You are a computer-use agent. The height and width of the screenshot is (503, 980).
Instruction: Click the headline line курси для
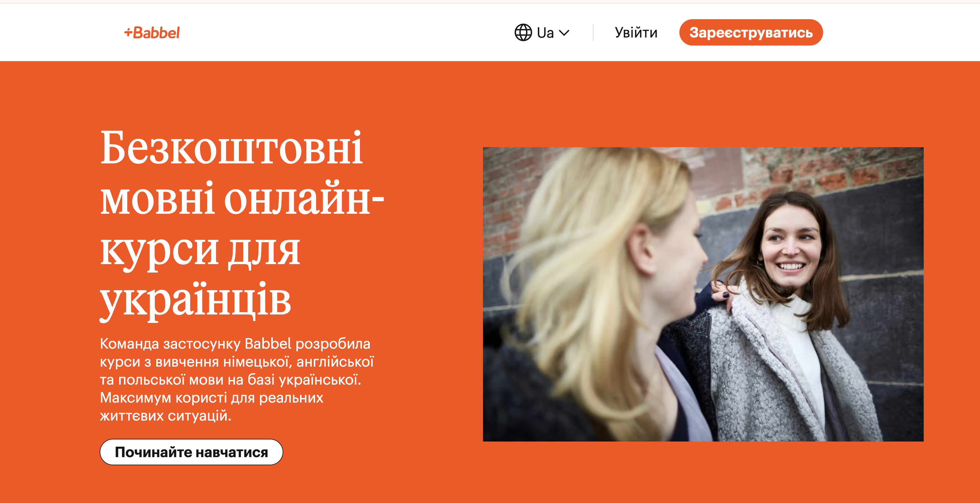pyautogui.click(x=200, y=251)
